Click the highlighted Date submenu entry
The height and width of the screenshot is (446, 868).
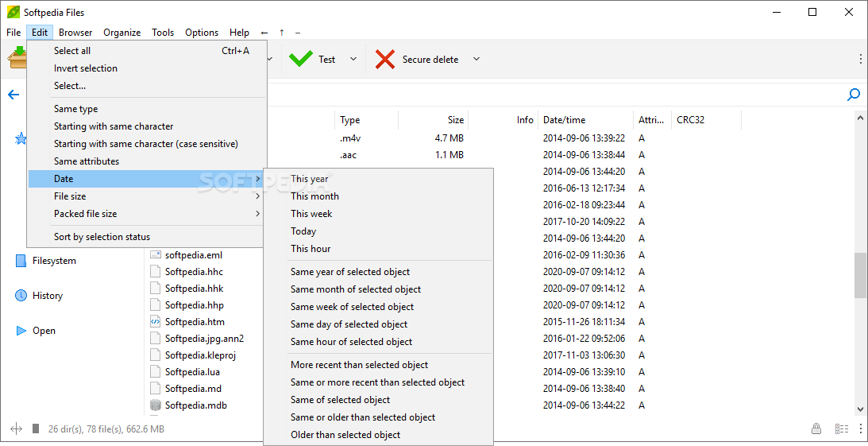(146, 178)
